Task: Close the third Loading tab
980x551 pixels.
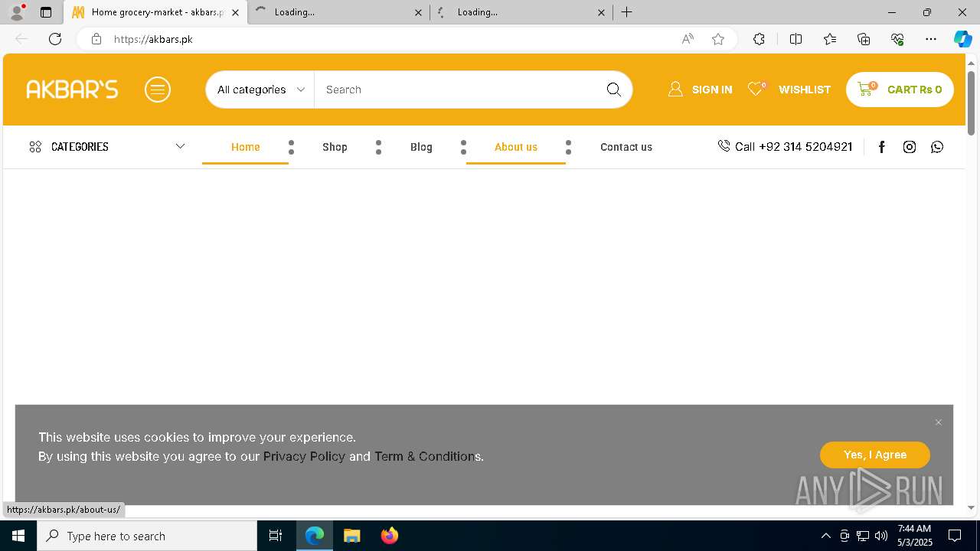Action: (x=601, y=12)
